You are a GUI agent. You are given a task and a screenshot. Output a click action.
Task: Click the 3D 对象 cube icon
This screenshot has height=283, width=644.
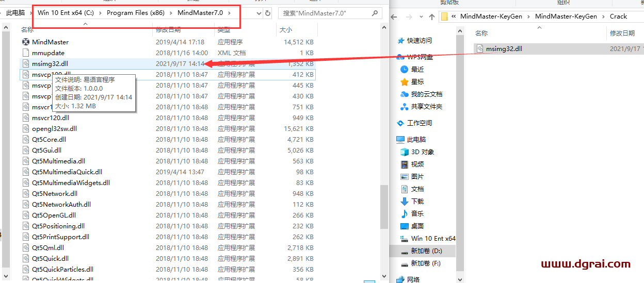(405, 152)
